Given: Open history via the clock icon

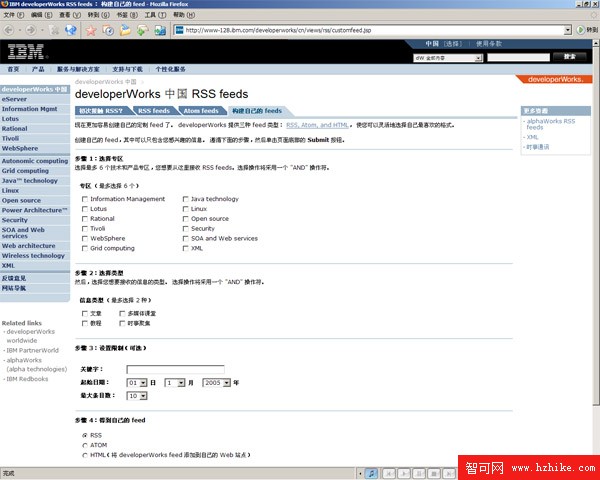Looking at the screenshot, I should (x=108, y=30).
